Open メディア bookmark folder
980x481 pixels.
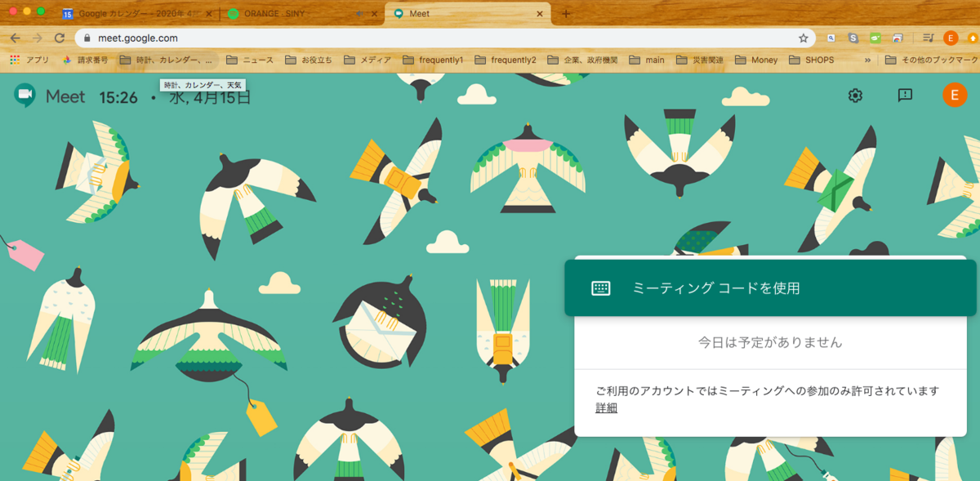367,60
